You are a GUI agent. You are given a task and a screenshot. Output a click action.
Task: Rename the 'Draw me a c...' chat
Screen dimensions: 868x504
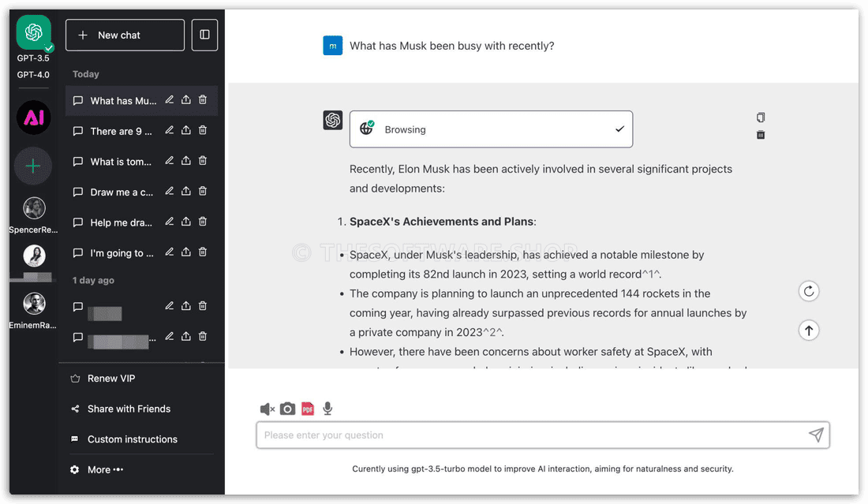(170, 191)
